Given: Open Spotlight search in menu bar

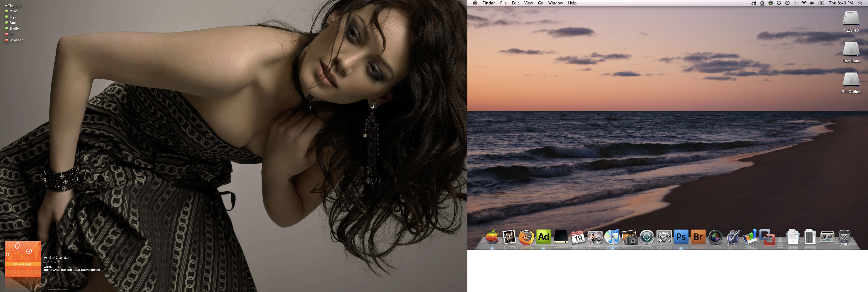Looking at the screenshot, I should point(860,3).
